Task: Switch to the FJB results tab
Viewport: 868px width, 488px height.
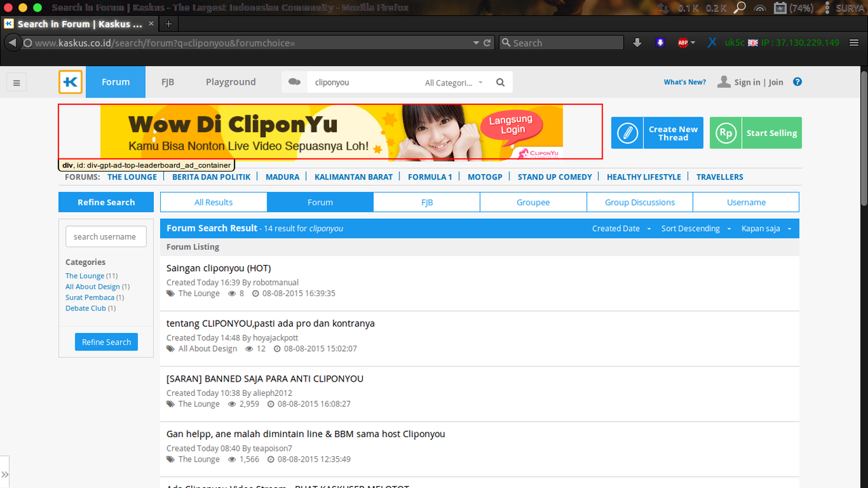Action: [427, 202]
